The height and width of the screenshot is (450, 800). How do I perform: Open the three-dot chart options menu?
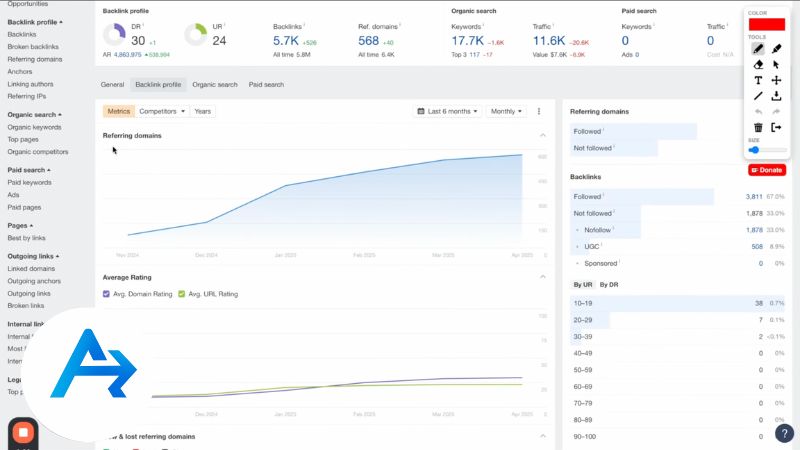[539, 111]
